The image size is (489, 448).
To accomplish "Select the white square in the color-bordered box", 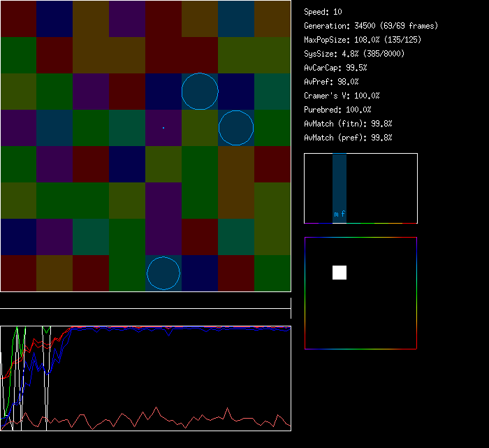I will coord(340,273).
